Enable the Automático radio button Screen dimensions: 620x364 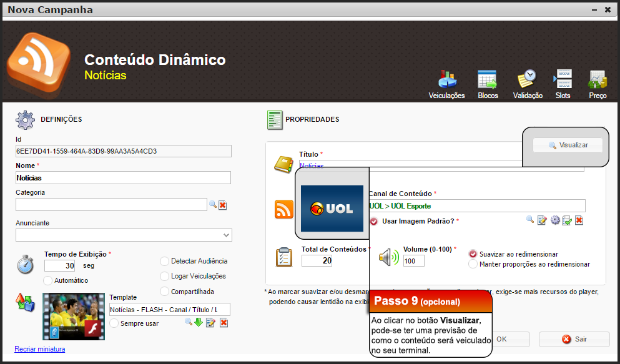coord(47,280)
